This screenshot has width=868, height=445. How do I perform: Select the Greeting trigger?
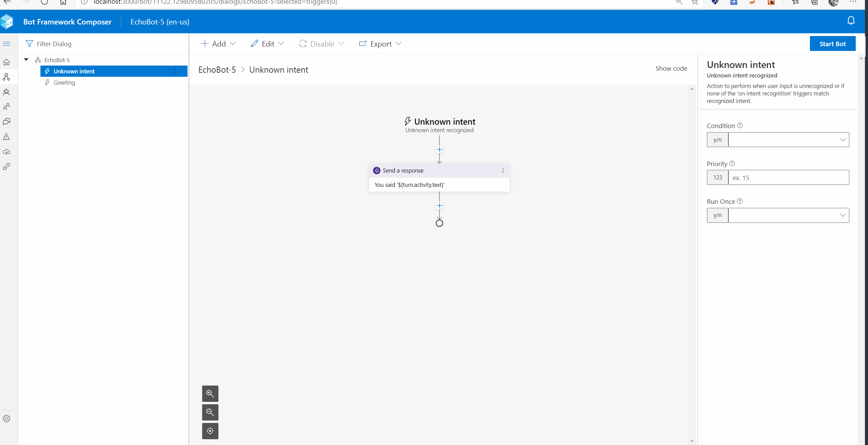(64, 83)
